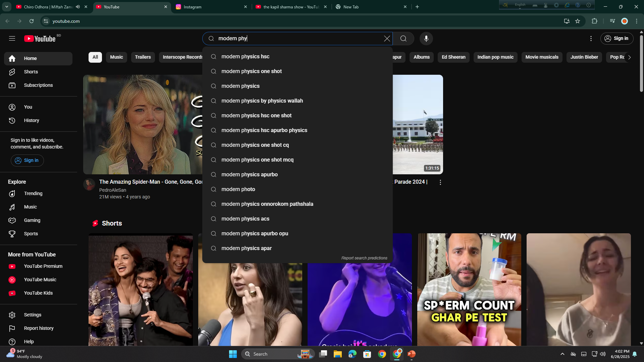This screenshot has width=644, height=362.
Task: Start voice search with the microphone icon
Action: click(426, 39)
